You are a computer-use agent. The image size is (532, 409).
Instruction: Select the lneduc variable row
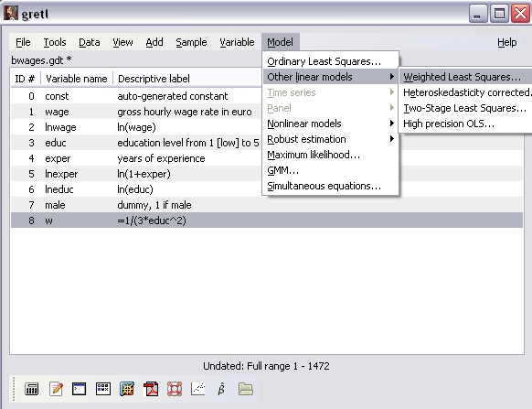pos(266,189)
